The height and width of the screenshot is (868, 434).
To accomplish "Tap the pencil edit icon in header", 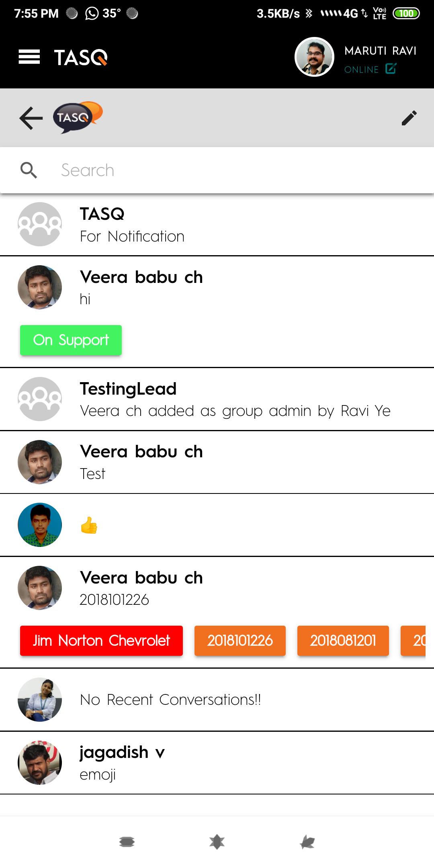I will coord(409,118).
